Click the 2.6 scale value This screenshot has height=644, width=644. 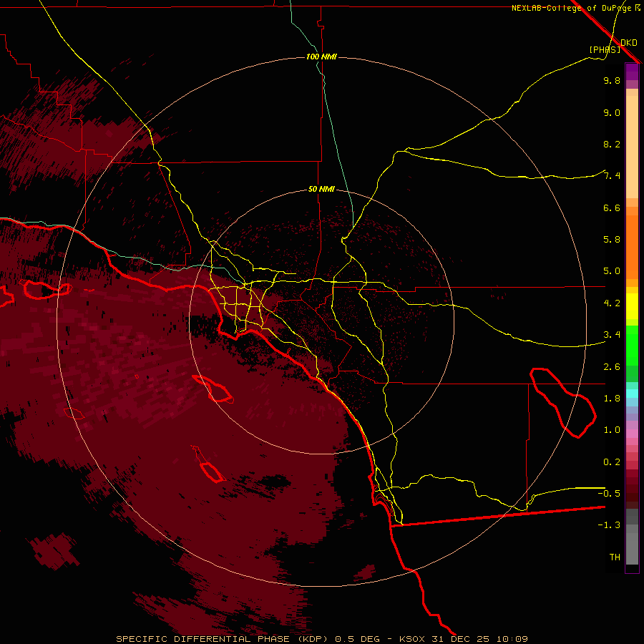[x=612, y=367]
